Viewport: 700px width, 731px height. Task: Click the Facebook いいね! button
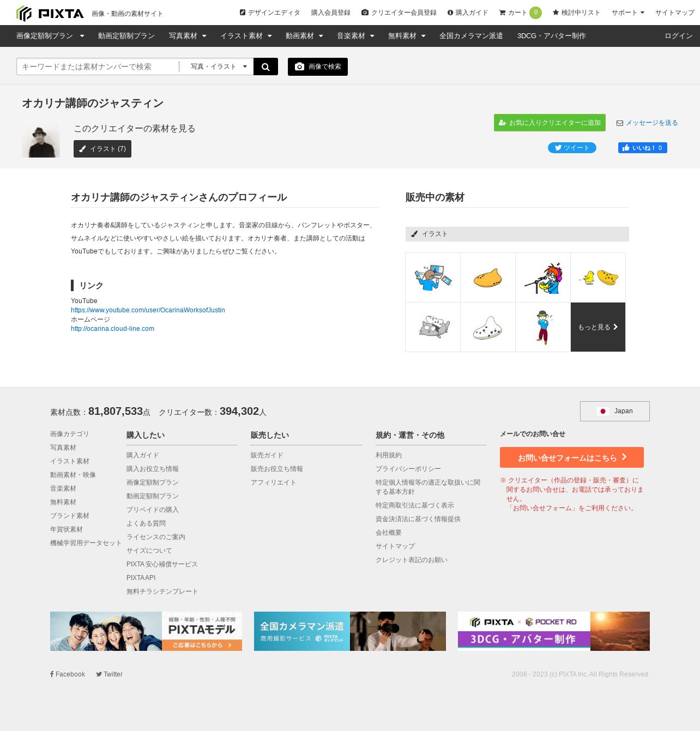[642, 148]
